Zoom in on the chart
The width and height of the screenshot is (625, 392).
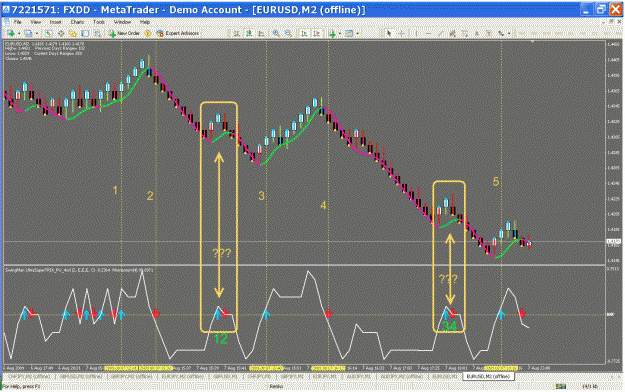pyautogui.click(x=276, y=33)
